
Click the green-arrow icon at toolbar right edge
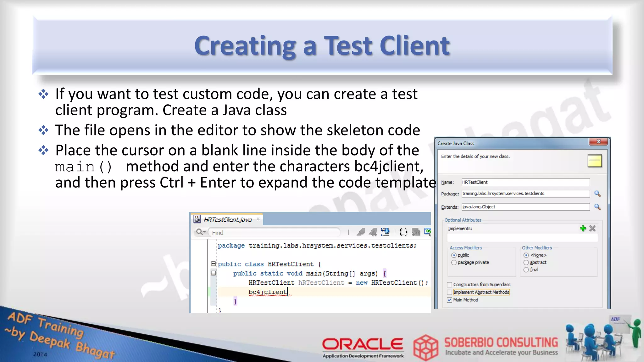pyautogui.click(x=428, y=232)
